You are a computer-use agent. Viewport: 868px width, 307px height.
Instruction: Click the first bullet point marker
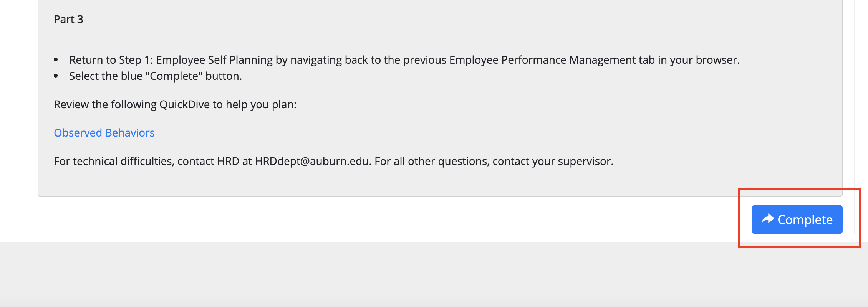[56, 60]
